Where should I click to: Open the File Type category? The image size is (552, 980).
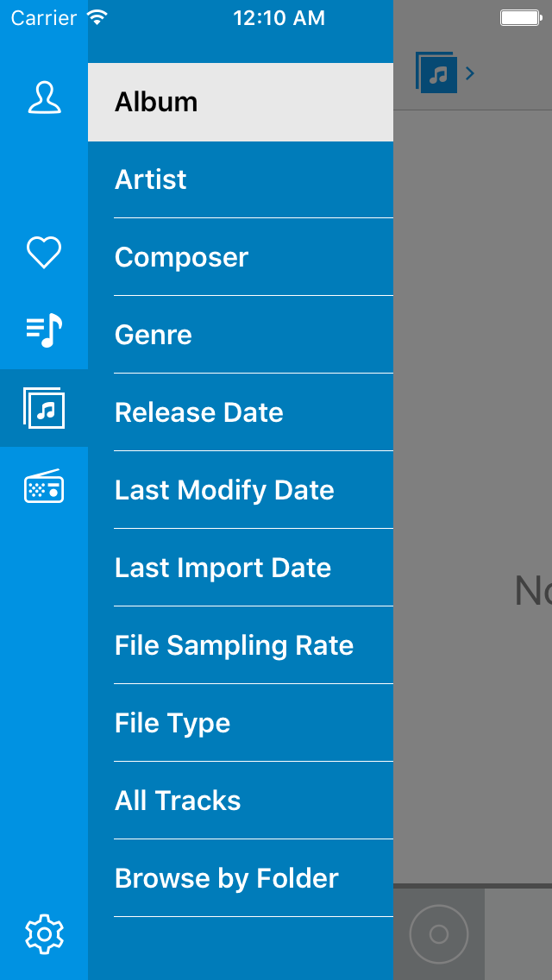(240, 723)
